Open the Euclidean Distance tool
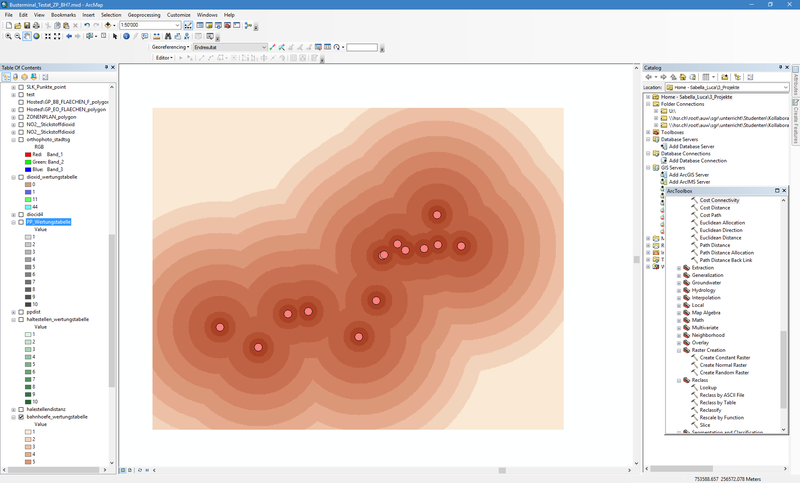This screenshot has width=800, height=483. pos(720,237)
